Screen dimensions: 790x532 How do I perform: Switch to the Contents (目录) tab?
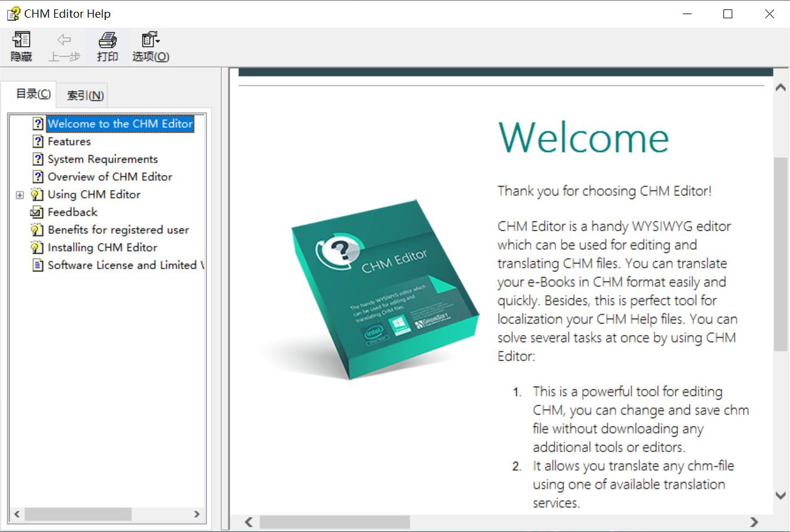click(33, 94)
